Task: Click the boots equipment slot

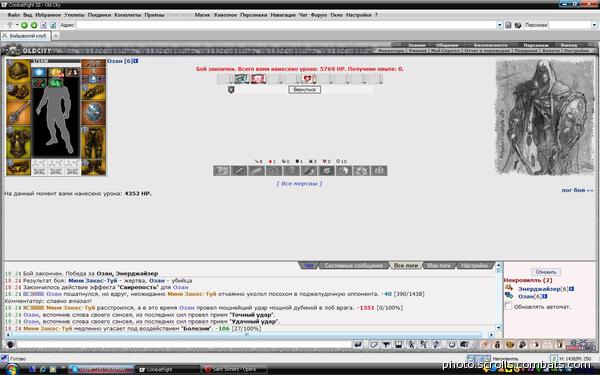Action: click(x=93, y=167)
